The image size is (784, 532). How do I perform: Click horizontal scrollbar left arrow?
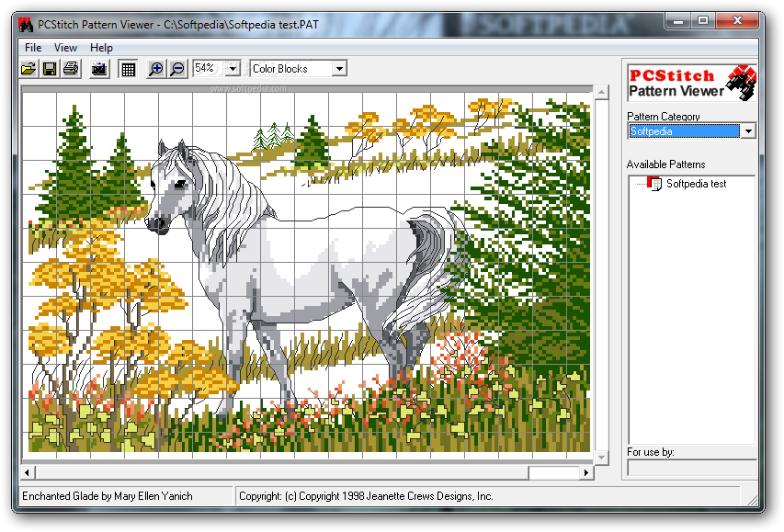point(27,472)
